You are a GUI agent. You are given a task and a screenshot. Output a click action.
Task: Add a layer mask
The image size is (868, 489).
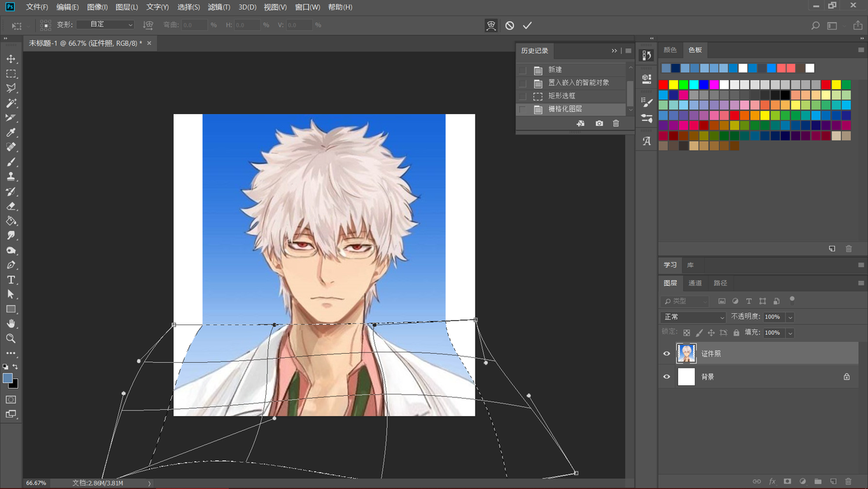[787, 481]
